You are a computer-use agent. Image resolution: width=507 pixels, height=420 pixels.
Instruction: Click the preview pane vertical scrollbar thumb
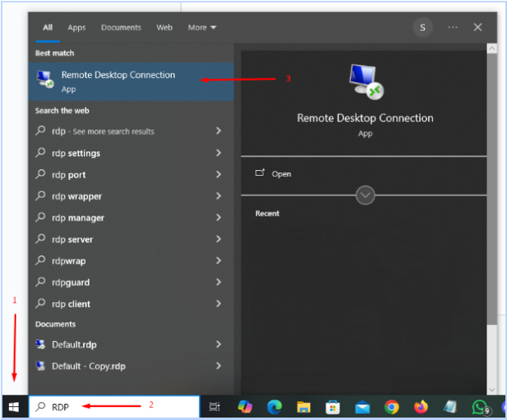click(492, 189)
